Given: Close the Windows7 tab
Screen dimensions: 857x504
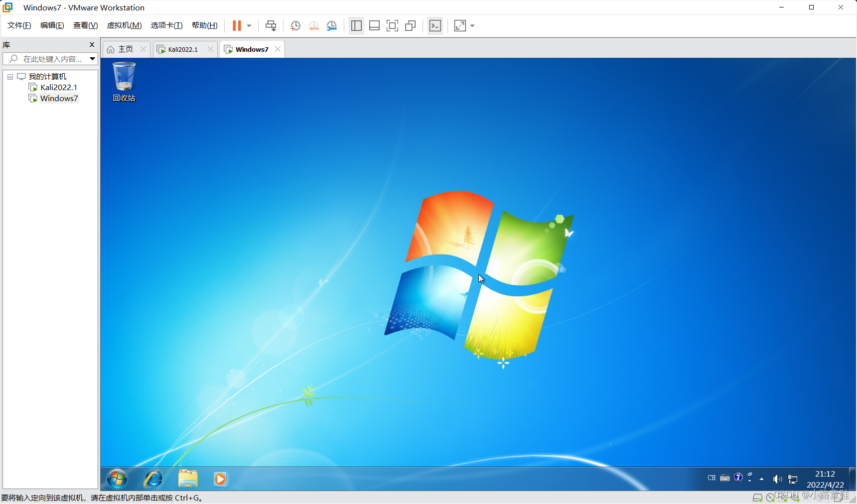Looking at the screenshot, I should 278,49.
